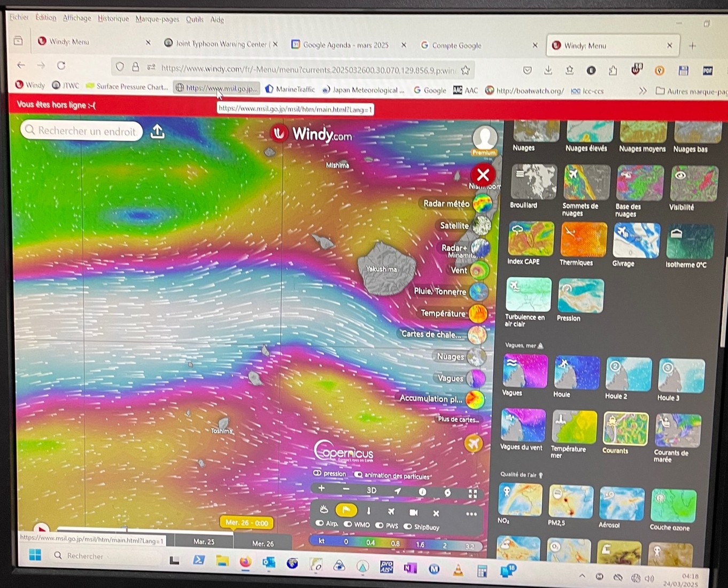Select the airplane airports POI icon
Screen dimensions: 728x588
click(391, 512)
